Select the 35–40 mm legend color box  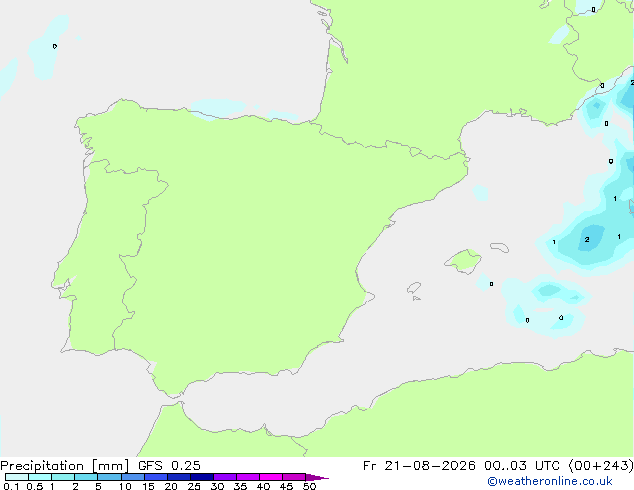point(248,477)
